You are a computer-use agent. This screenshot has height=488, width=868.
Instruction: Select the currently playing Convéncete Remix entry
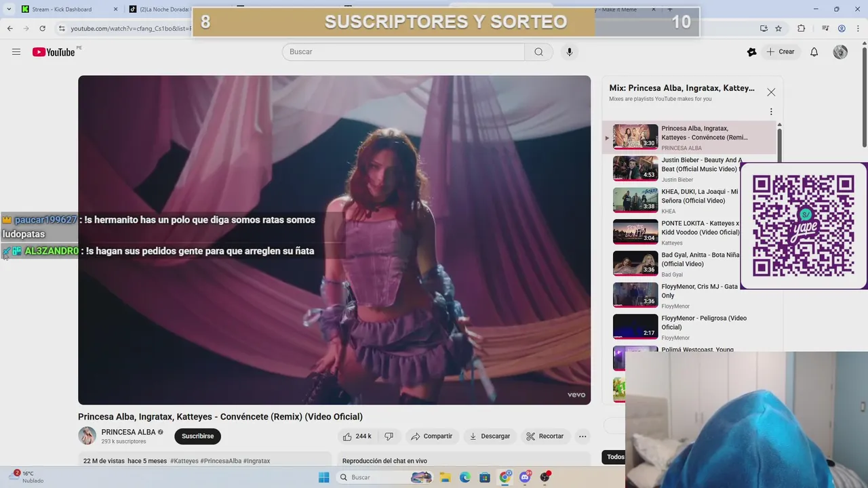[x=690, y=138]
